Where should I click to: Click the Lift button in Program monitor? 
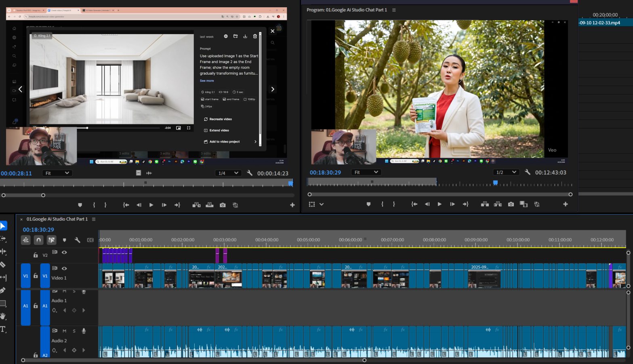(485, 204)
